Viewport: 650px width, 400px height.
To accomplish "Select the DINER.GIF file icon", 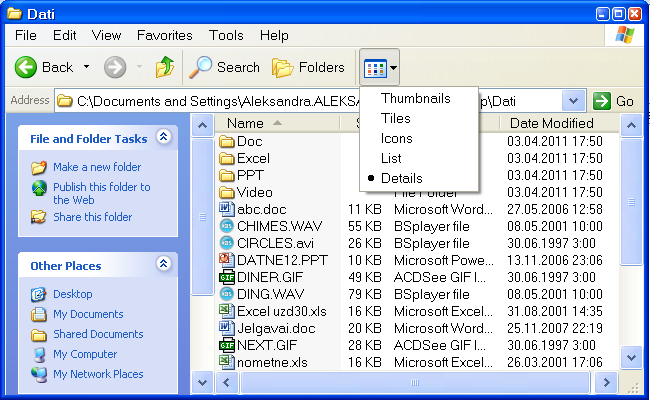I will click(226, 277).
